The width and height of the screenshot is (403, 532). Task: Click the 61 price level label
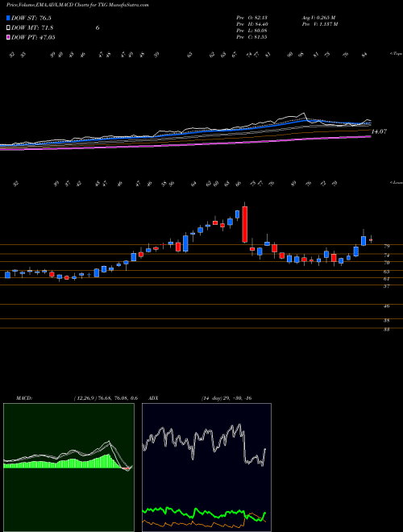click(387, 279)
